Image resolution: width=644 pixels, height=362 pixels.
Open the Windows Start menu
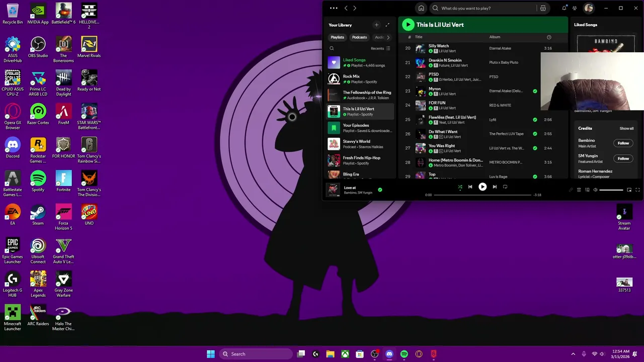(x=211, y=354)
